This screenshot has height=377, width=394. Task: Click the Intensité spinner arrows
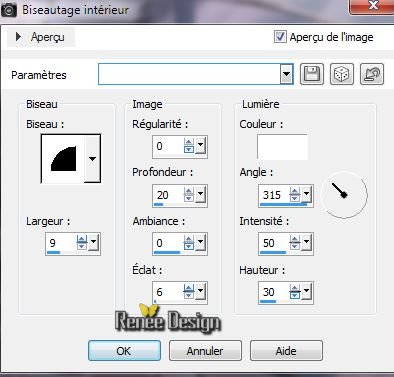tap(295, 242)
